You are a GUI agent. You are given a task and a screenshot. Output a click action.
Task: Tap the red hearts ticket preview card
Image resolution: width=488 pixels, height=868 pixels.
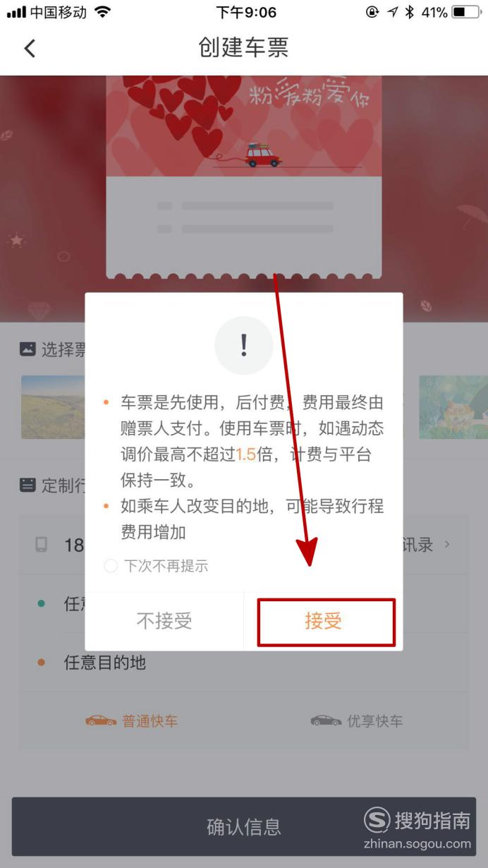[x=243, y=176]
